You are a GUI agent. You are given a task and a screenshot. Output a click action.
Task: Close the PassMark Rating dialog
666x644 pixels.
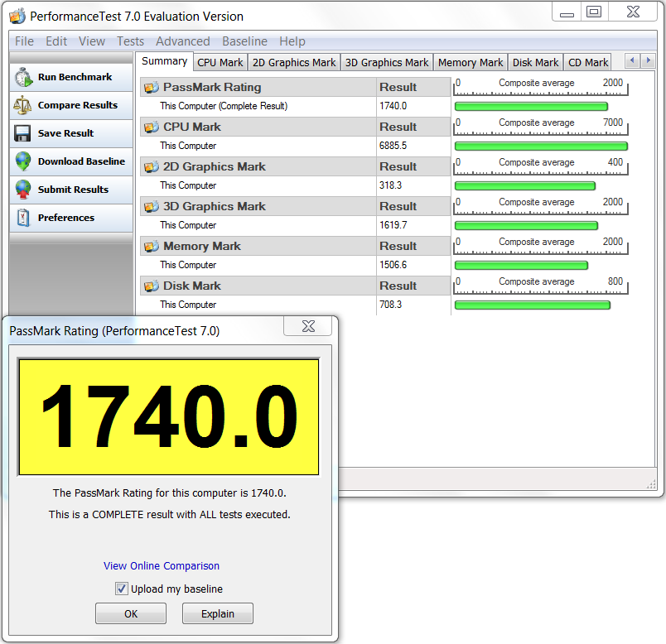(308, 326)
